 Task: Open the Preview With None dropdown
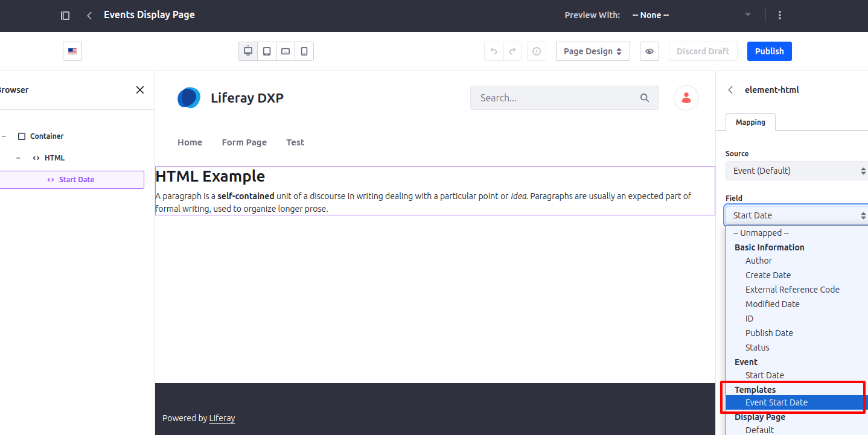(692, 15)
